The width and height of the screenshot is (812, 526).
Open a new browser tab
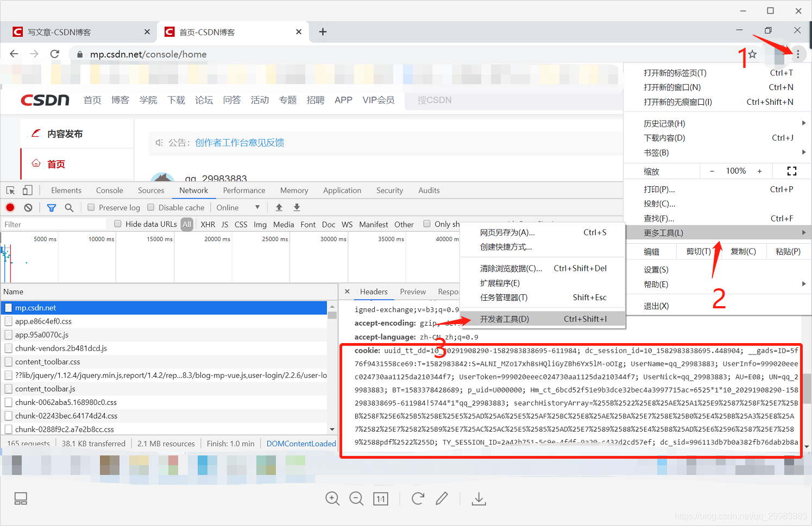click(x=323, y=32)
